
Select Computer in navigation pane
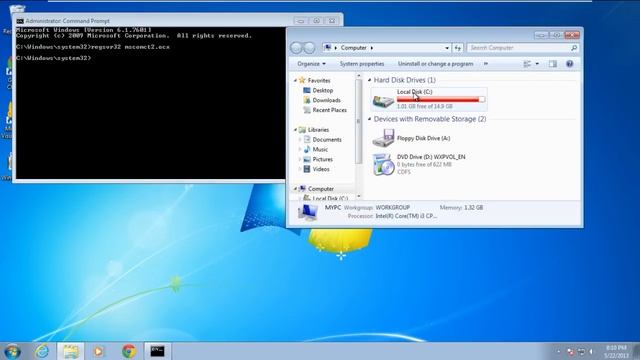(321, 189)
